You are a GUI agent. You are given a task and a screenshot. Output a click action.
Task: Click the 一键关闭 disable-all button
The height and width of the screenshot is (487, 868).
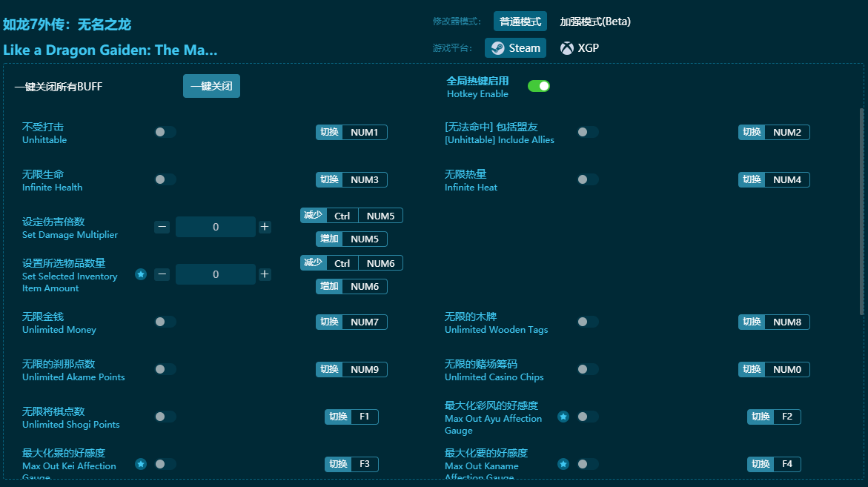pyautogui.click(x=211, y=86)
